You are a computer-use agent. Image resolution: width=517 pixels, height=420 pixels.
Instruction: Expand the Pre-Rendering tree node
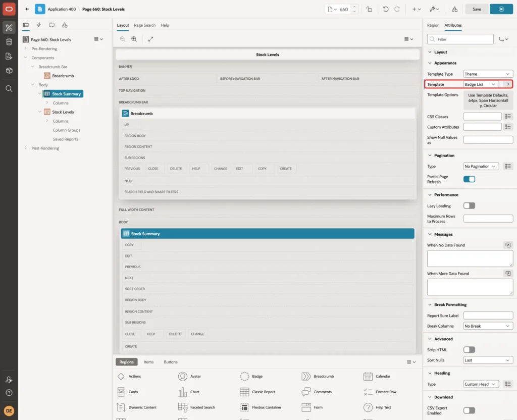coord(26,48)
